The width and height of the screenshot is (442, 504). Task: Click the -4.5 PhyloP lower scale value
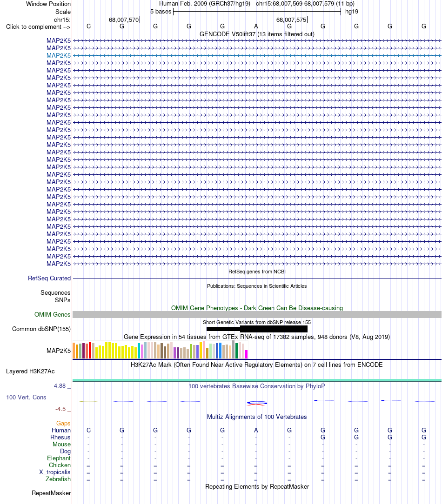point(60,409)
